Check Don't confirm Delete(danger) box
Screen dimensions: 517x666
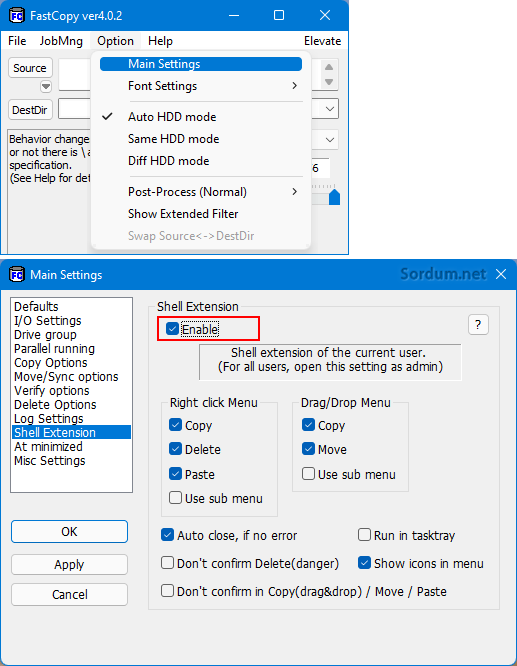(x=167, y=563)
